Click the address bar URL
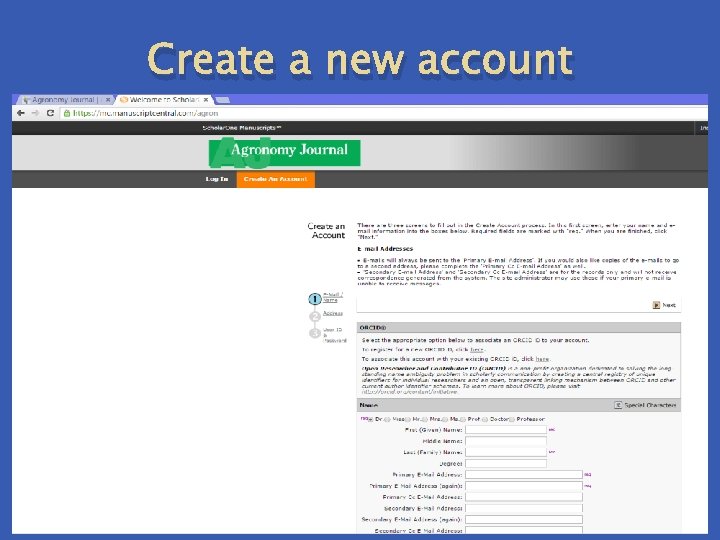Image resolution: width=720 pixels, height=540 pixels. (x=146, y=113)
